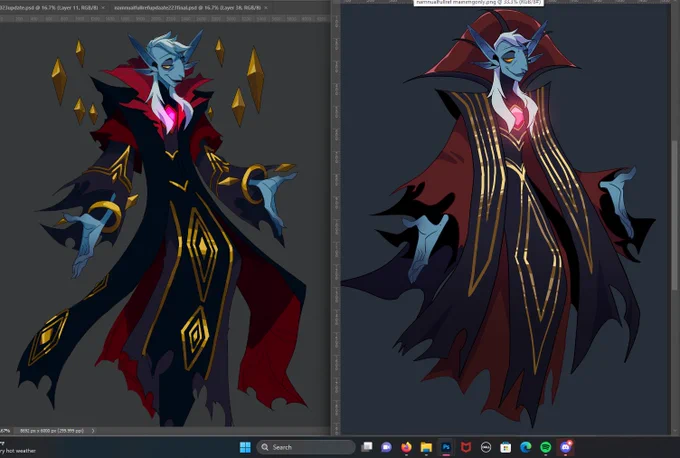680x458 pixels.
Task: Launch Firefox from the taskbar
Action: click(406, 447)
